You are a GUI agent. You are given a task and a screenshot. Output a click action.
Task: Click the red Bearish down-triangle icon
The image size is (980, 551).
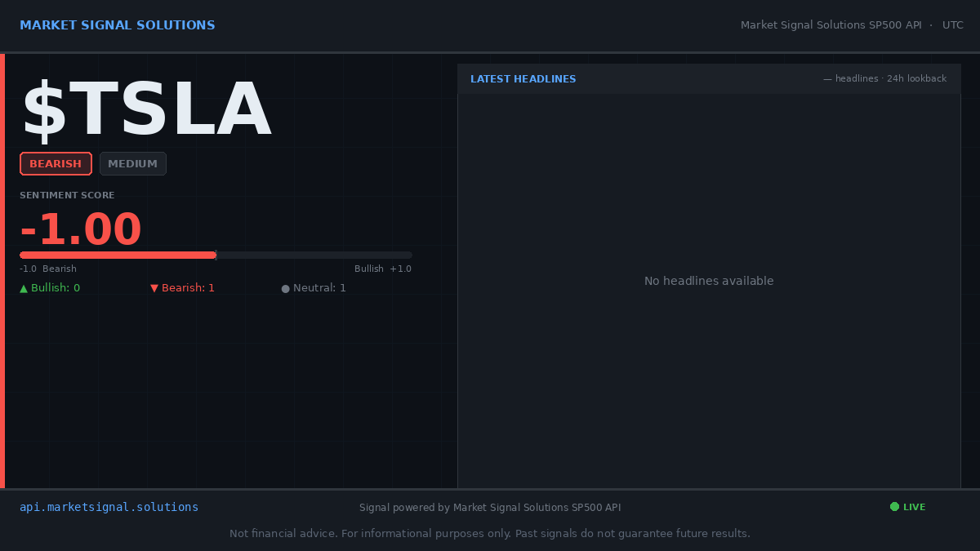(154, 288)
